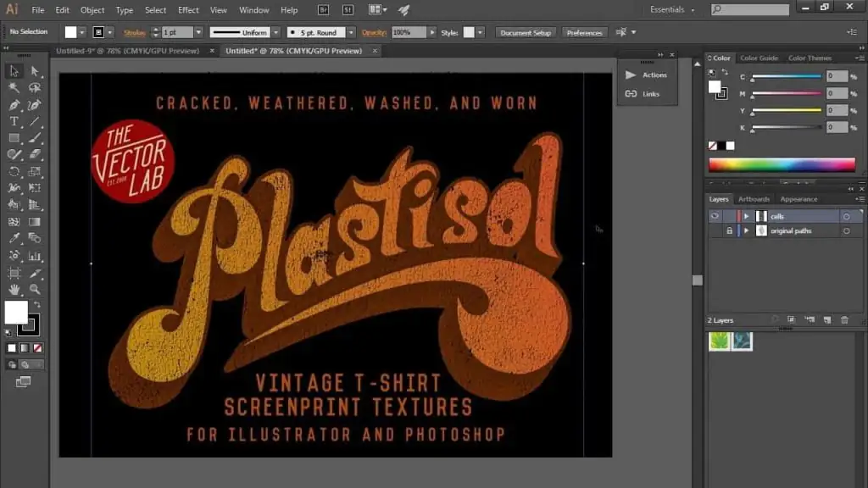This screenshot has height=488, width=868.
Task: Hide the cells layer using eye icon
Action: pyautogui.click(x=715, y=216)
